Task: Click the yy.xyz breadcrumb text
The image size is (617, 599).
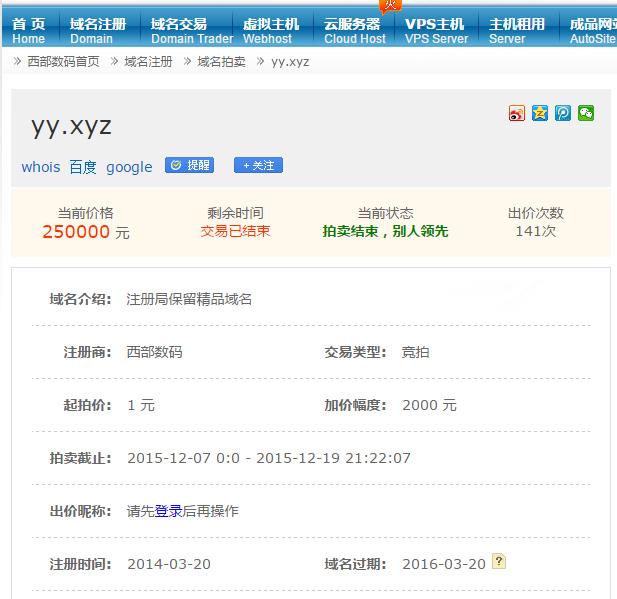Action: tap(290, 62)
